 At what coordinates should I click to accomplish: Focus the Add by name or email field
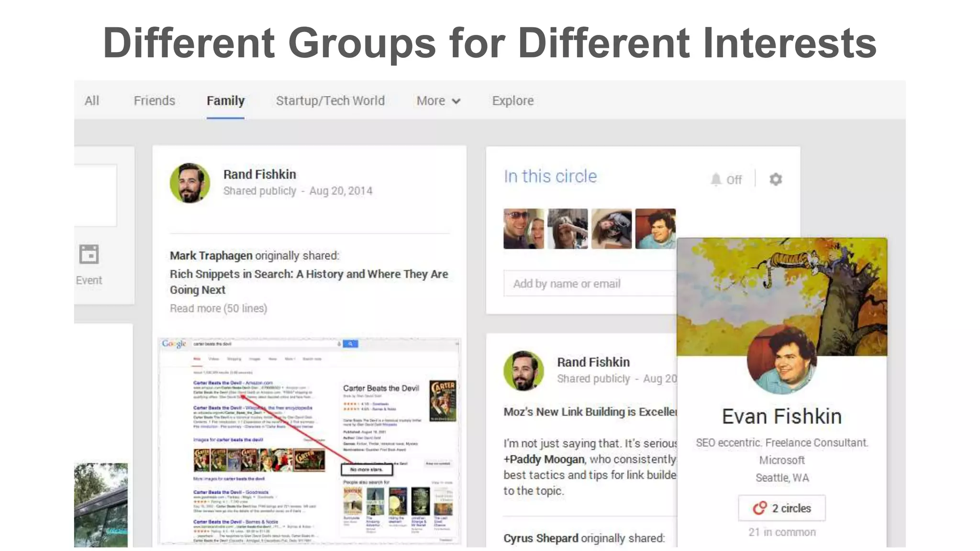pyautogui.click(x=590, y=283)
